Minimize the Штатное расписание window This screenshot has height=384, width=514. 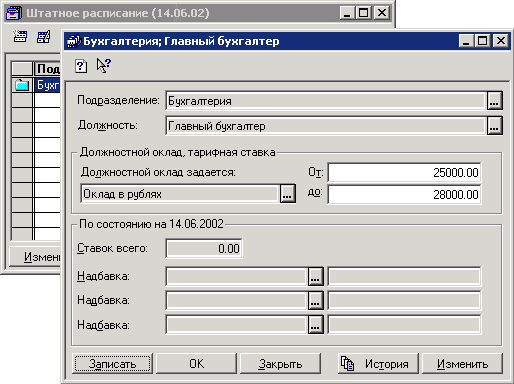tap(348, 13)
